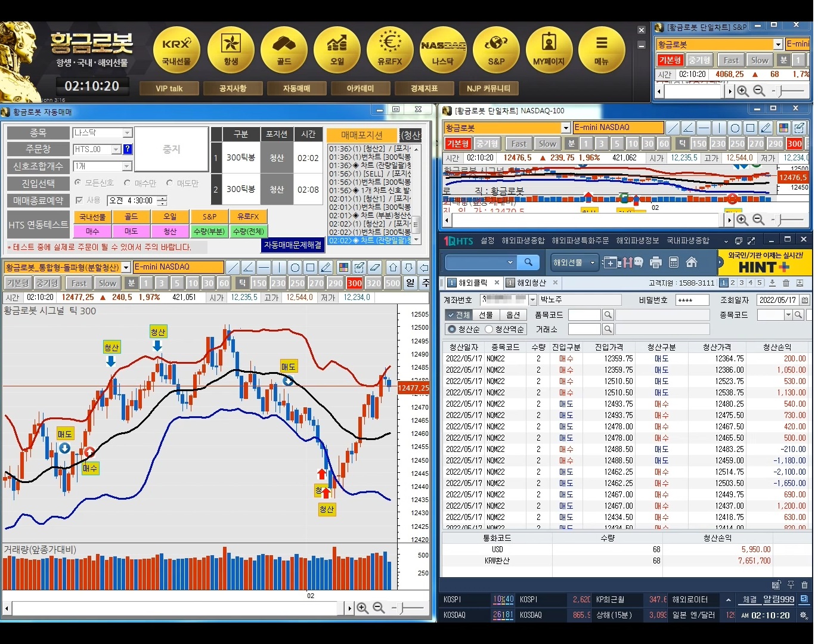Open 설정 menu in 1Q HTS

(488, 241)
